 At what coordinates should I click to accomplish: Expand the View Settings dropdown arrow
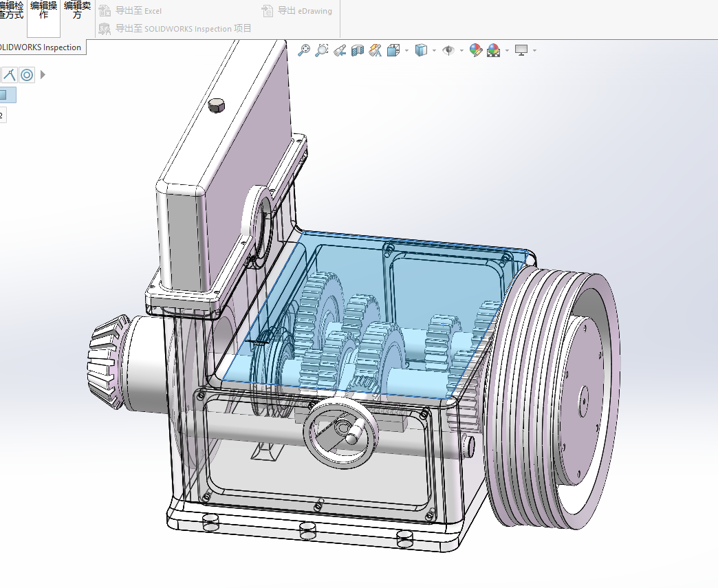tap(534, 50)
